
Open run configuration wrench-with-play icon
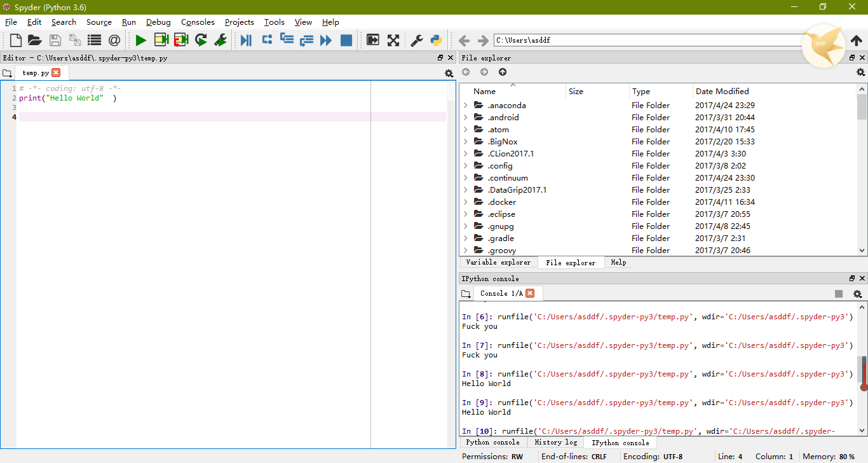point(220,40)
